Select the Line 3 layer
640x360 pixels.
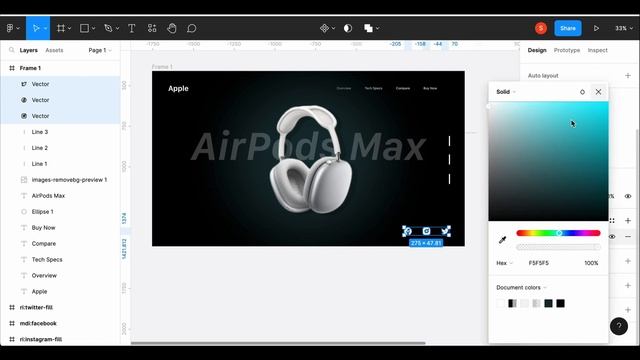[60, 132]
